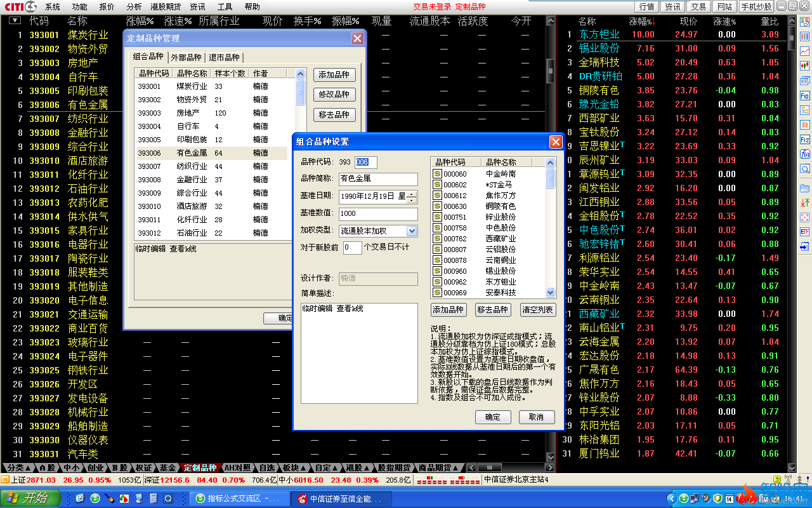Click the candlestick chart icon in right sidebar

[804, 66]
